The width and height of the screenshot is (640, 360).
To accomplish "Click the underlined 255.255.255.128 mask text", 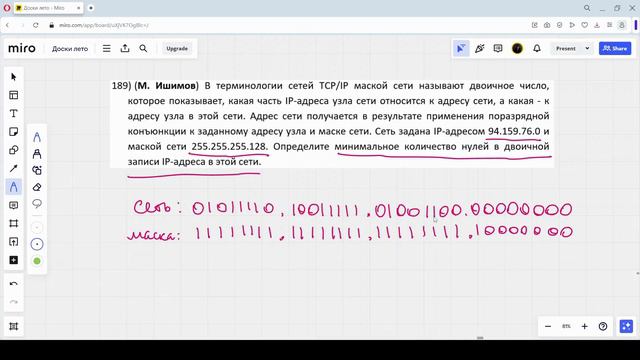I will point(229,147).
